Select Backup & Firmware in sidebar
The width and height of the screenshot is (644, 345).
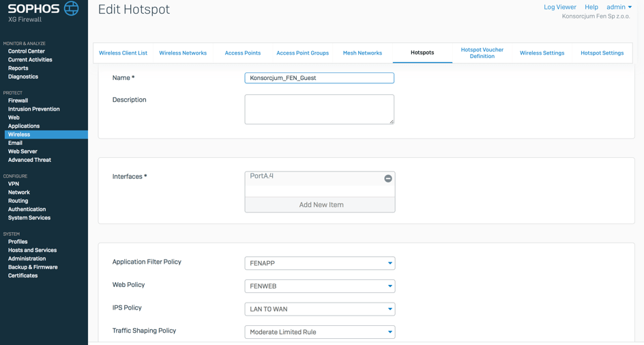(x=33, y=267)
